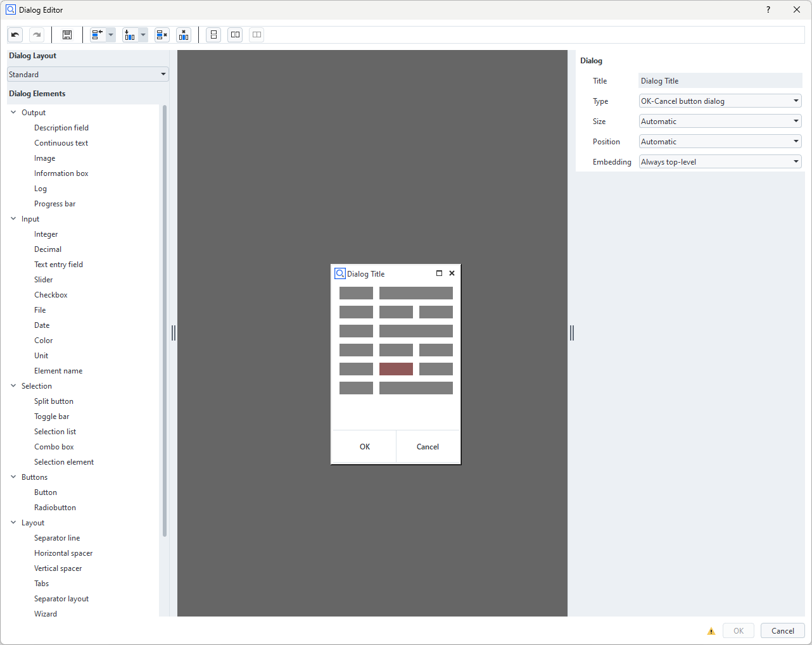Open the insert row dropdown arrow
The image size is (812, 645).
click(111, 35)
